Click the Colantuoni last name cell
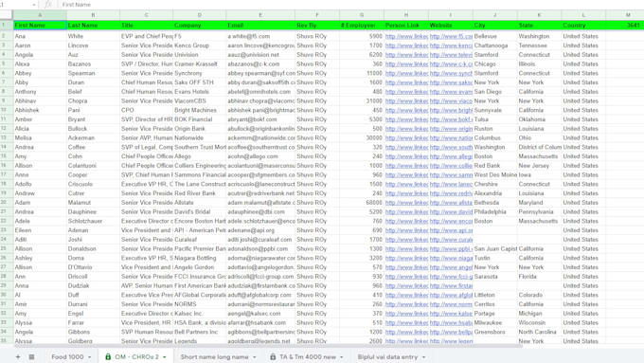This screenshot has height=363, width=644. [x=93, y=166]
